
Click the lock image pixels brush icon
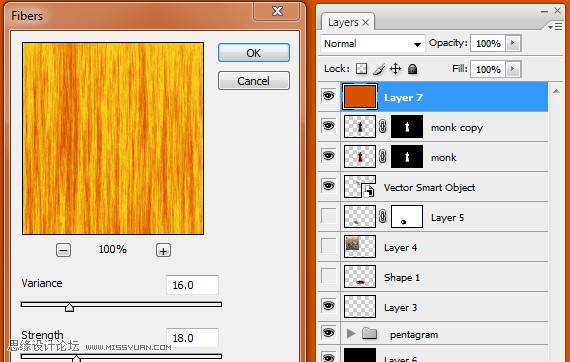point(379,69)
